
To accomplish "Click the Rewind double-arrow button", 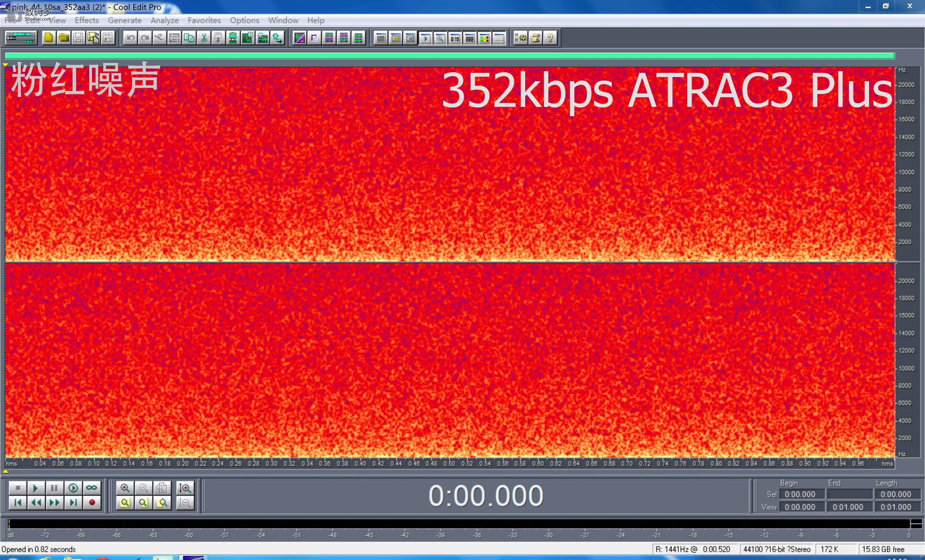I will [36, 503].
